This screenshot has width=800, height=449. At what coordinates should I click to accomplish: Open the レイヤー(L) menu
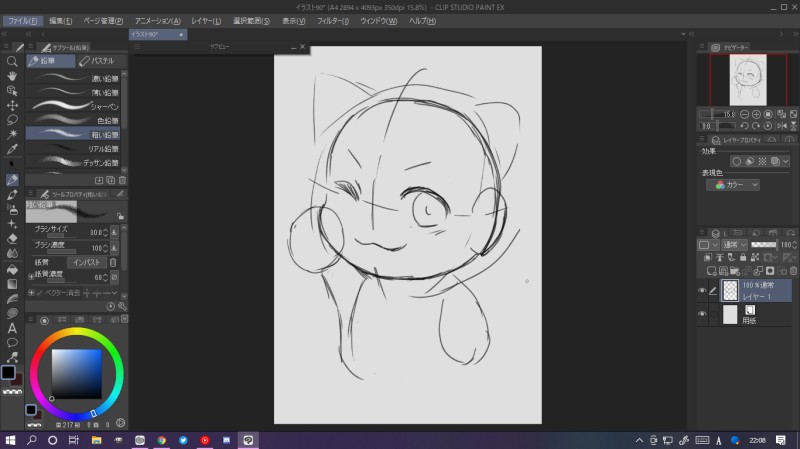click(206, 21)
